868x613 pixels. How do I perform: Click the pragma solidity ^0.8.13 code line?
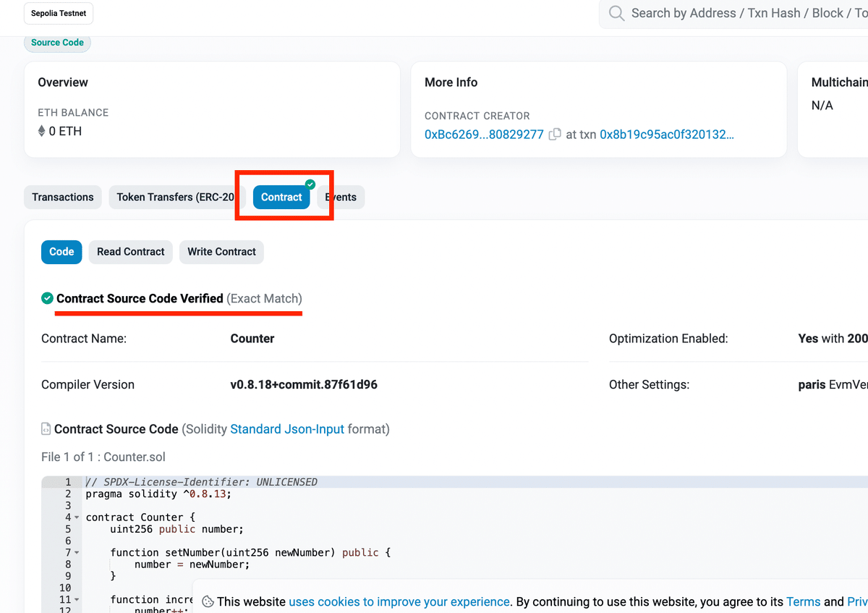pos(158,494)
